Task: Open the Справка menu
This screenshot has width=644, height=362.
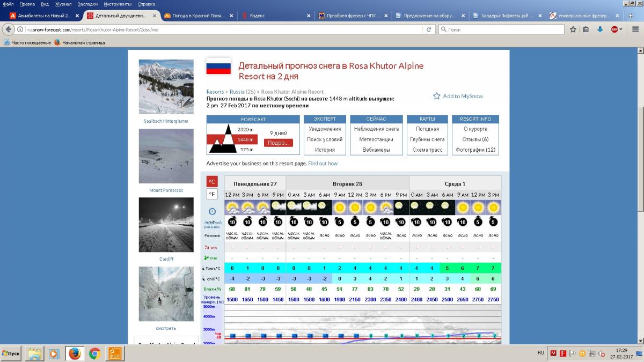Action: point(147,4)
